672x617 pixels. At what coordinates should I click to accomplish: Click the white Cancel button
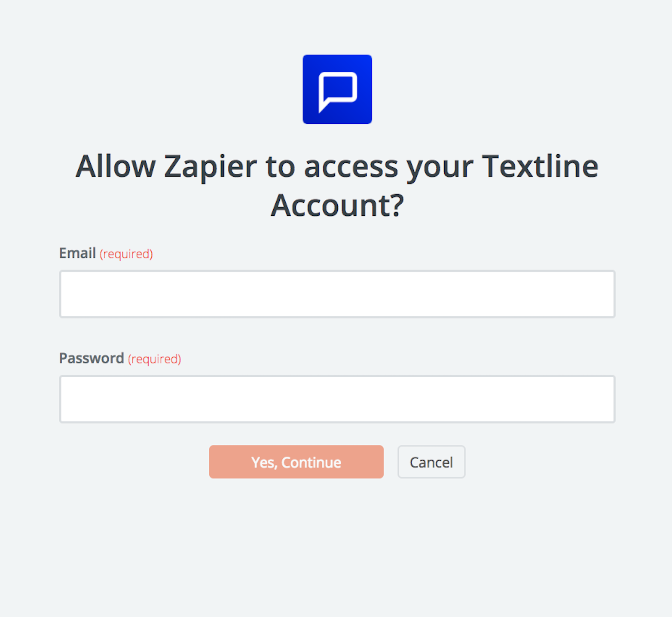click(x=431, y=462)
